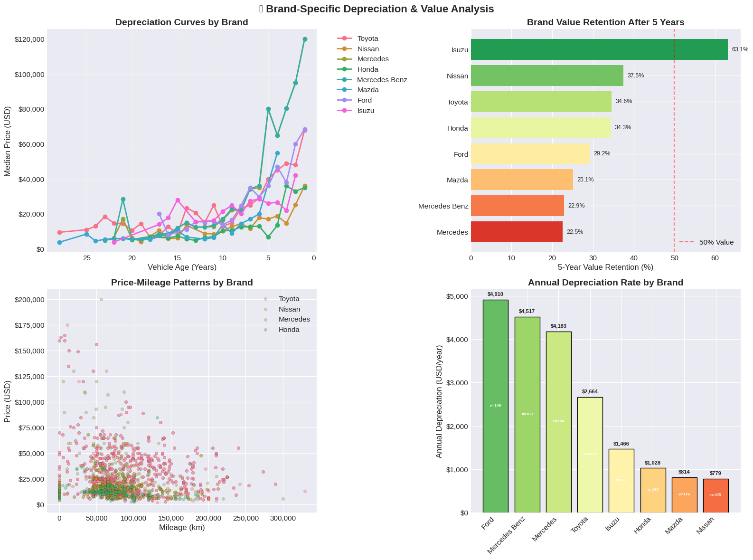Select the 'Price-Mileage Patterns by Brand' title

182,283
